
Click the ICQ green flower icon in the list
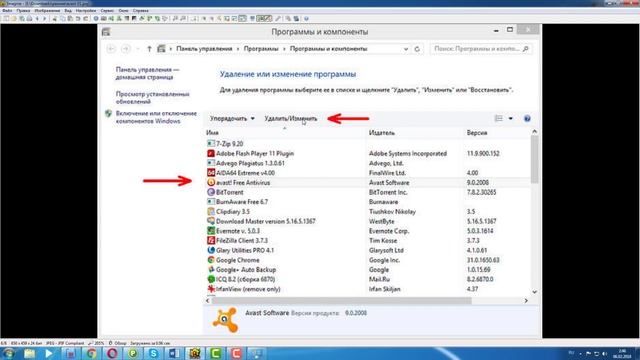[x=211, y=279]
